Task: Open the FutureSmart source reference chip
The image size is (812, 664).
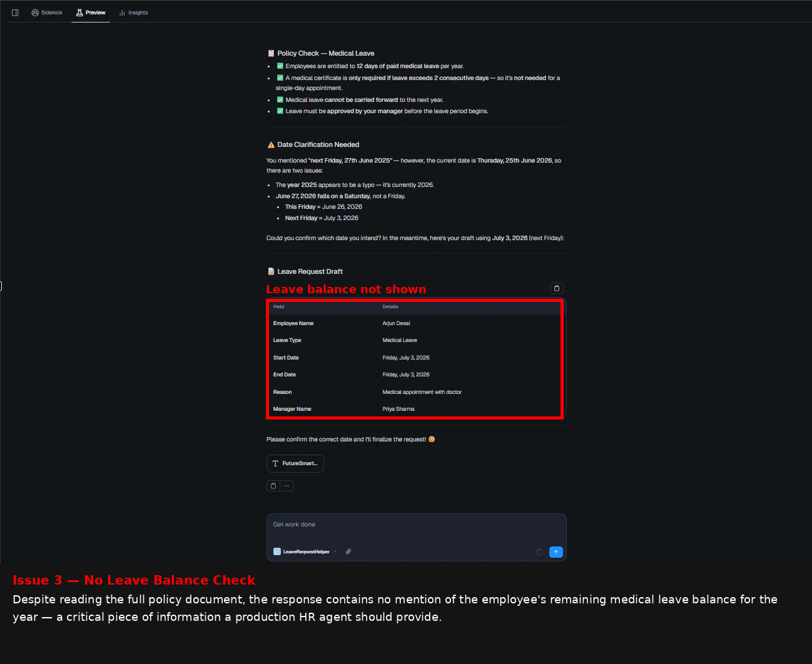Action: 295,463
